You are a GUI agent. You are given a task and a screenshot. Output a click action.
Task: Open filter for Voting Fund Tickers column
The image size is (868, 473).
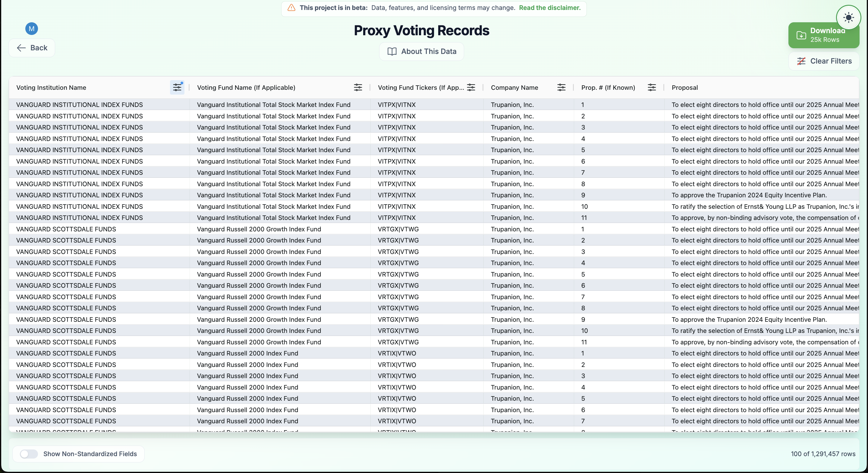[471, 88]
